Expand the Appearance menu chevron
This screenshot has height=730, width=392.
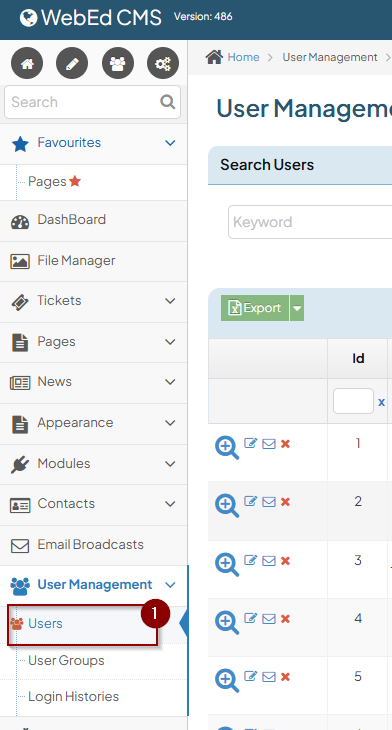(170, 423)
